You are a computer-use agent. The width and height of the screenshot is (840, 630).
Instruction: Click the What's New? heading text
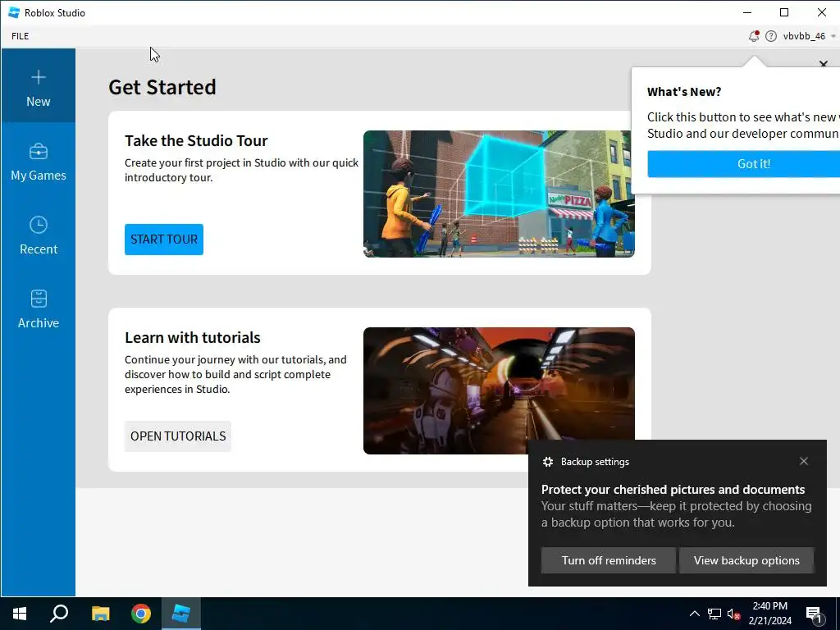(684, 92)
